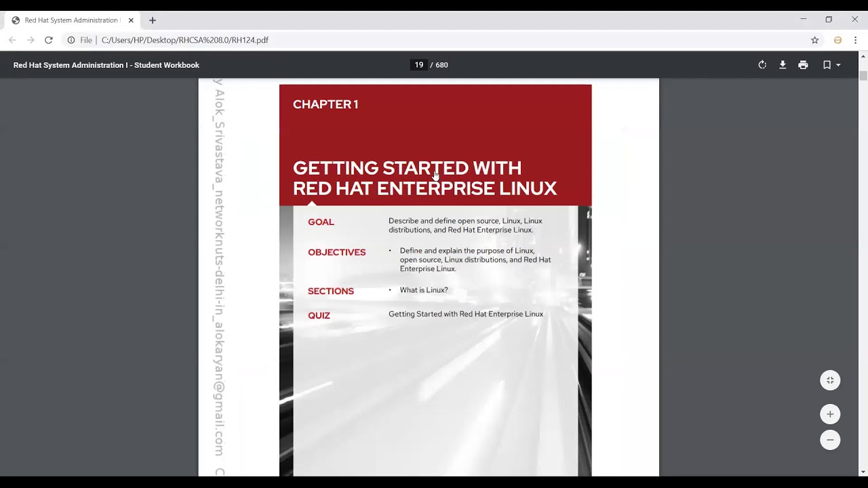Open the bookmarks dropdown
The height and width of the screenshot is (488, 868).
[831, 65]
